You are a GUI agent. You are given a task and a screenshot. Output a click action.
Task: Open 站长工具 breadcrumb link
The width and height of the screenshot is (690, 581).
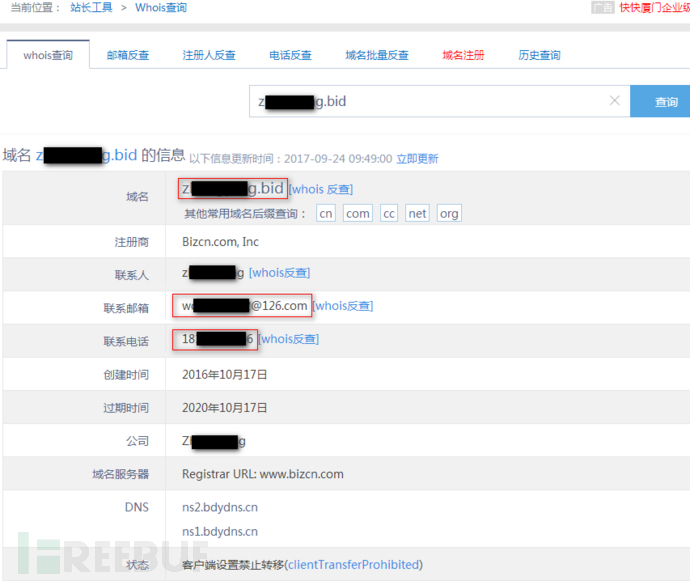tap(91, 7)
